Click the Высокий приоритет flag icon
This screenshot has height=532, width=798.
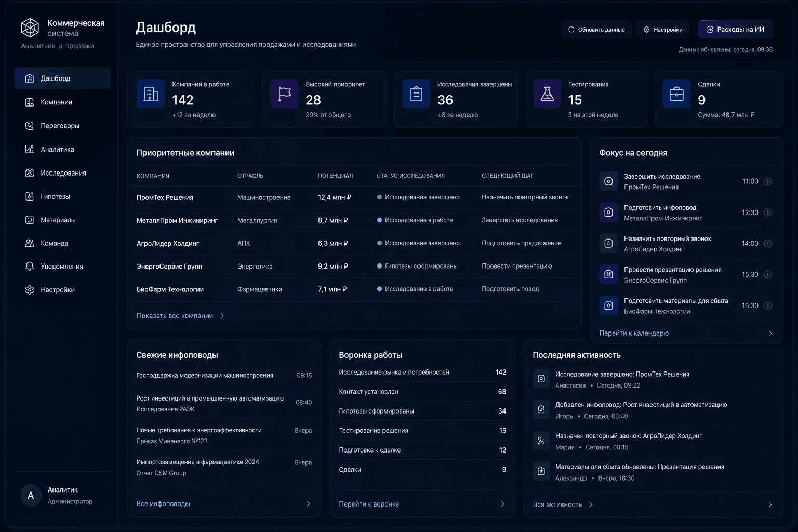284,94
